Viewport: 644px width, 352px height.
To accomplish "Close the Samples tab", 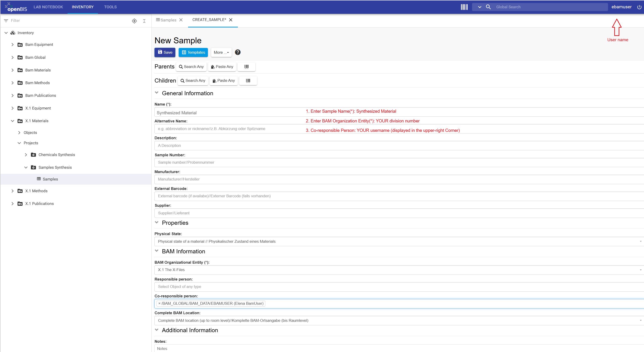I will [x=181, y=20].
